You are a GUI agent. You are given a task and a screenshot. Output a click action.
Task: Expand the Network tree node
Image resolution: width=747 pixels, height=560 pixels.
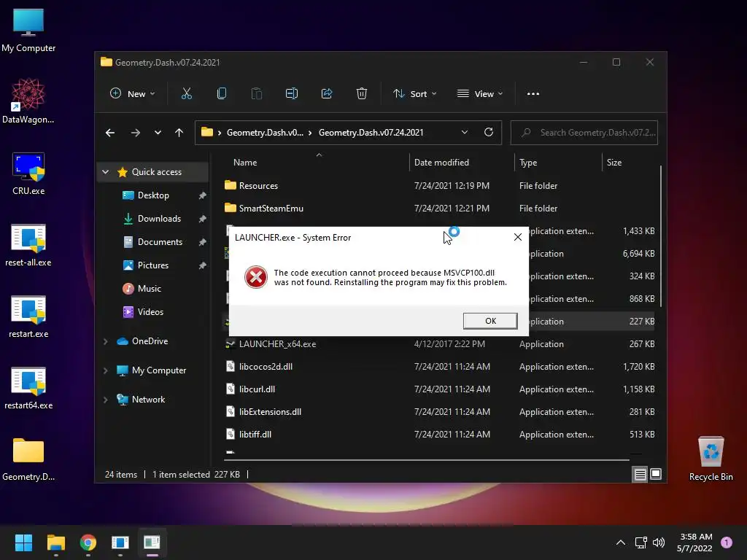[x=106, y=400]
